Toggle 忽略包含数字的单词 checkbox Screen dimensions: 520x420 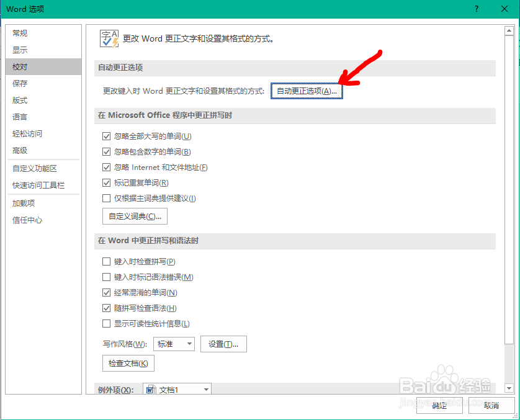107,152
